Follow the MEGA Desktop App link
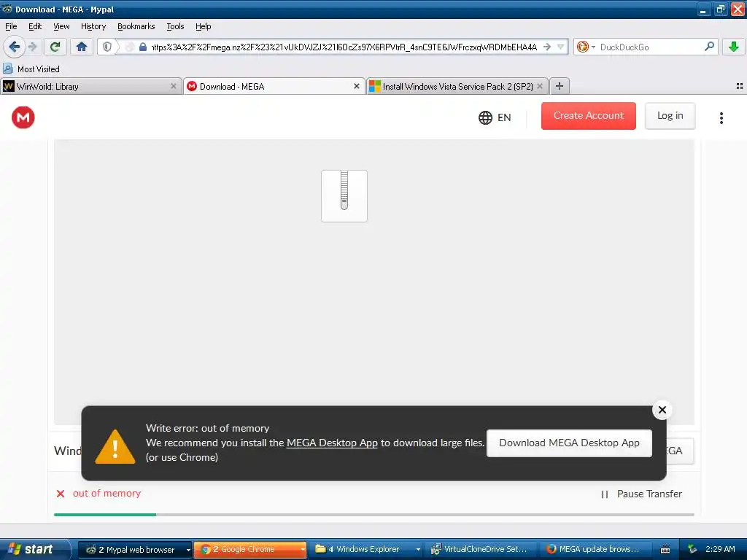 [332, 443]
